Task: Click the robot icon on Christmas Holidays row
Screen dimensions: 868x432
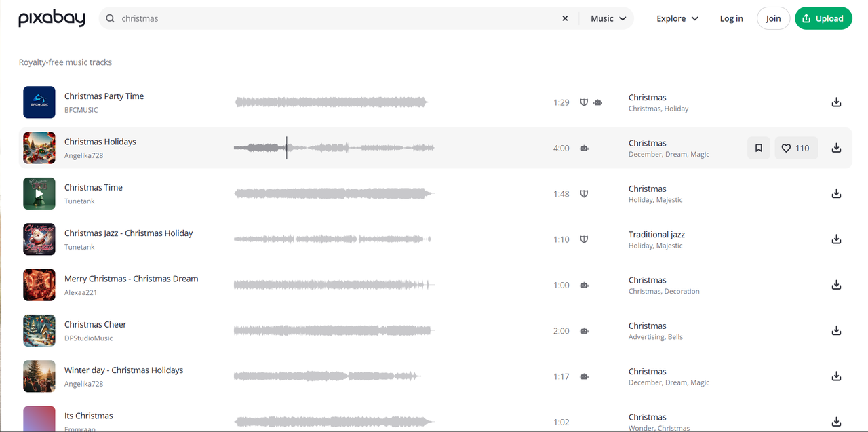Action: (584, 148)
